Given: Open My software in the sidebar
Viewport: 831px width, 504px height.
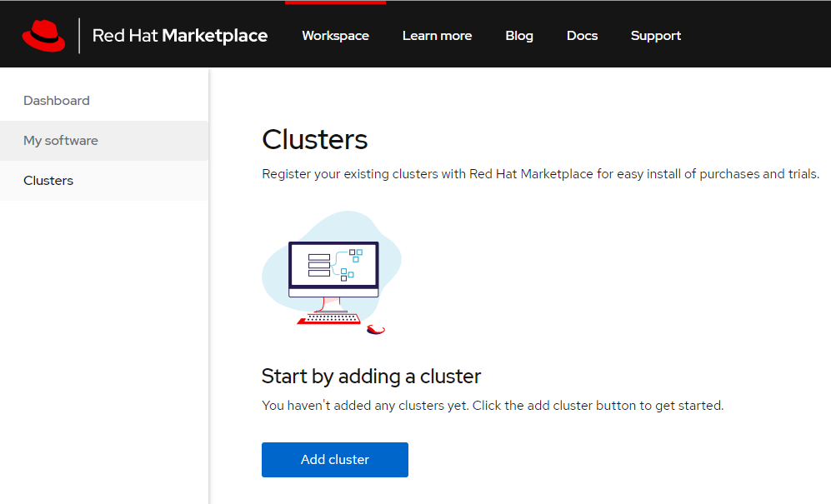Looking at the screenshot, I should 61,141.
